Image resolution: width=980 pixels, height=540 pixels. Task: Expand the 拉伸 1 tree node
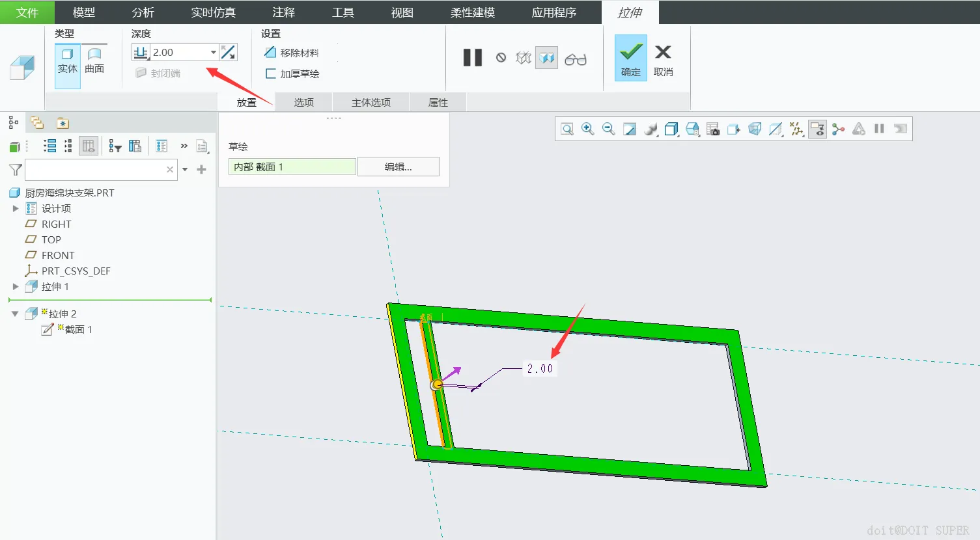pyautogui.click(x=16, y=286)
